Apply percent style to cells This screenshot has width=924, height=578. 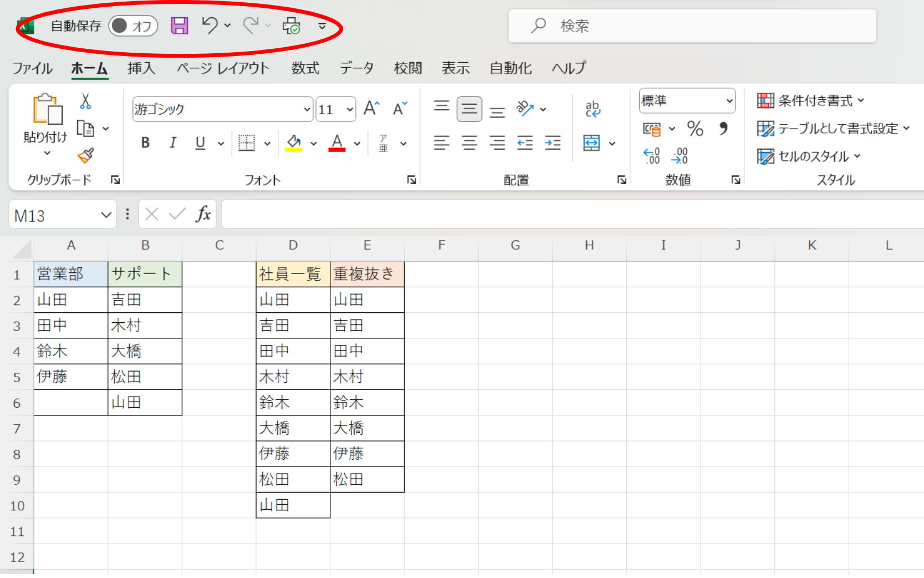point(695,129)
